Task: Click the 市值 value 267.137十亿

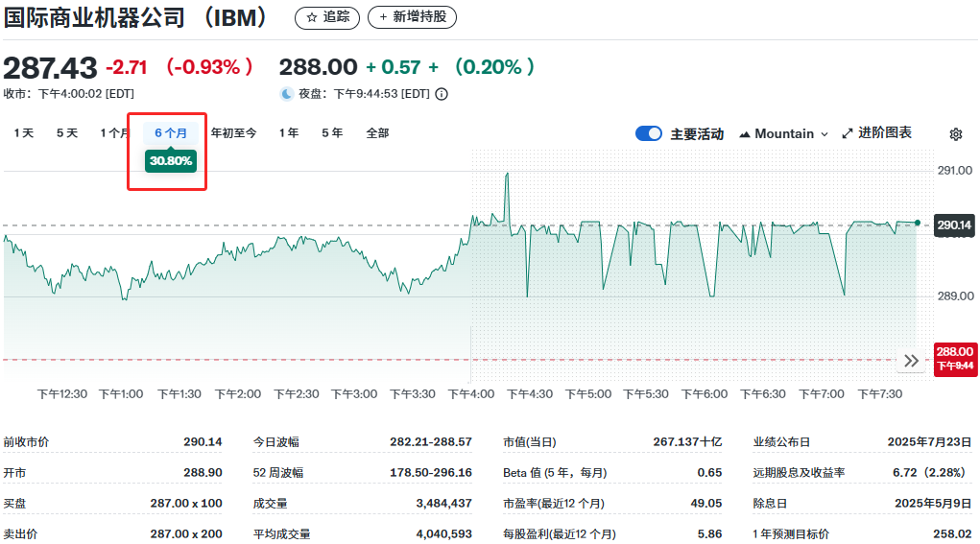Action: (687, 442)
